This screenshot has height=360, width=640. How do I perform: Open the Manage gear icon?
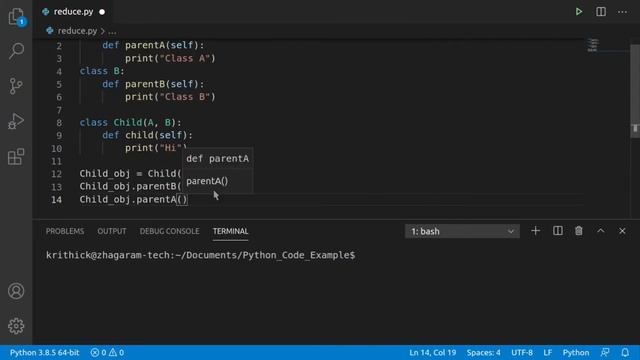16,326
